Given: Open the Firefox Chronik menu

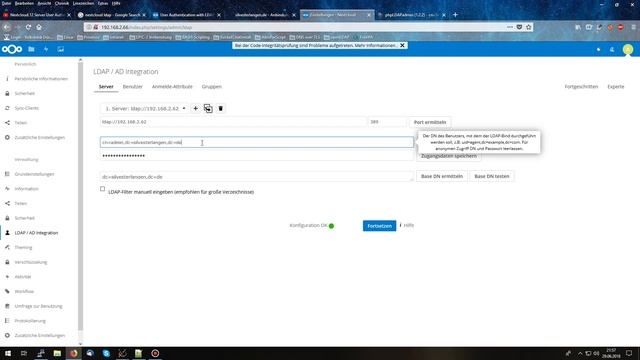Looking at the screenshot, I should 62,3.
